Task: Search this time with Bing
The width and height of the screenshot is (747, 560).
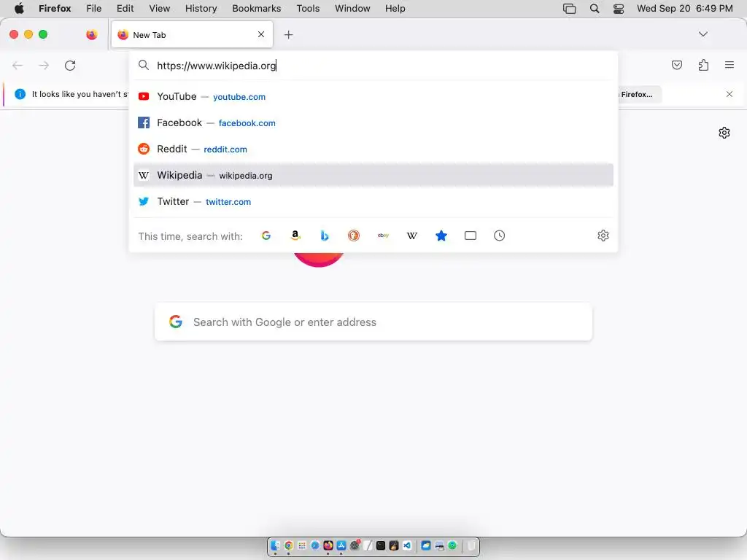Action: 325,236
